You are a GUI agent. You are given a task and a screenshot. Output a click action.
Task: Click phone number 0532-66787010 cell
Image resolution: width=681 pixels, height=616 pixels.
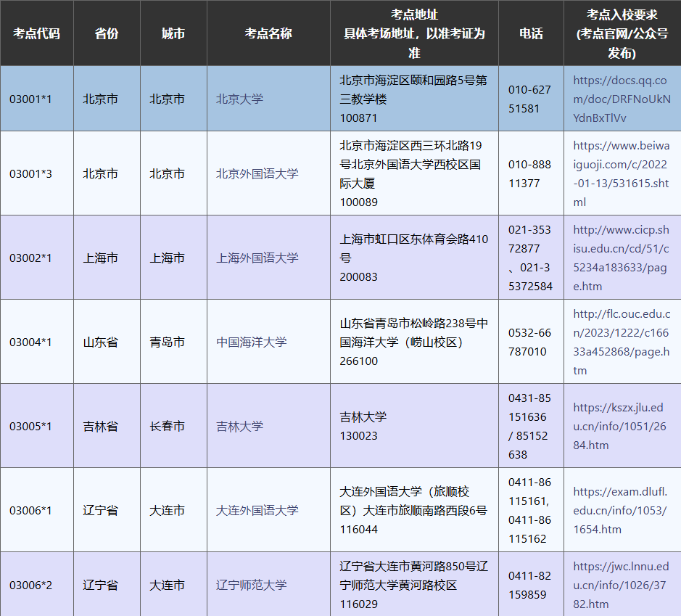(x=529, y=342)
